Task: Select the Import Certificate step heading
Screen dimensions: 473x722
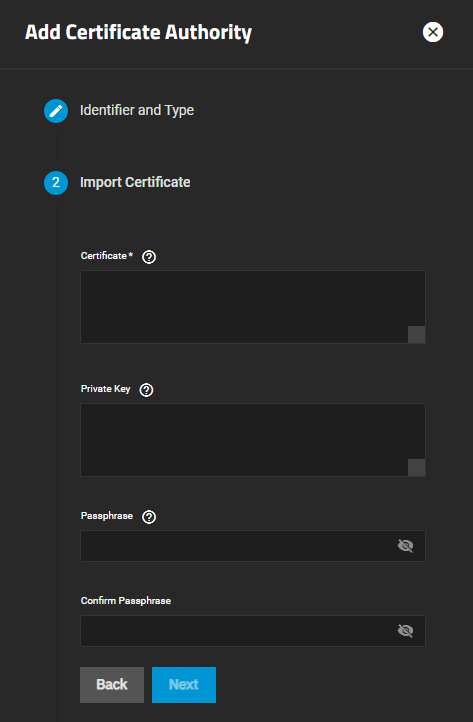Action: [135, 182]
